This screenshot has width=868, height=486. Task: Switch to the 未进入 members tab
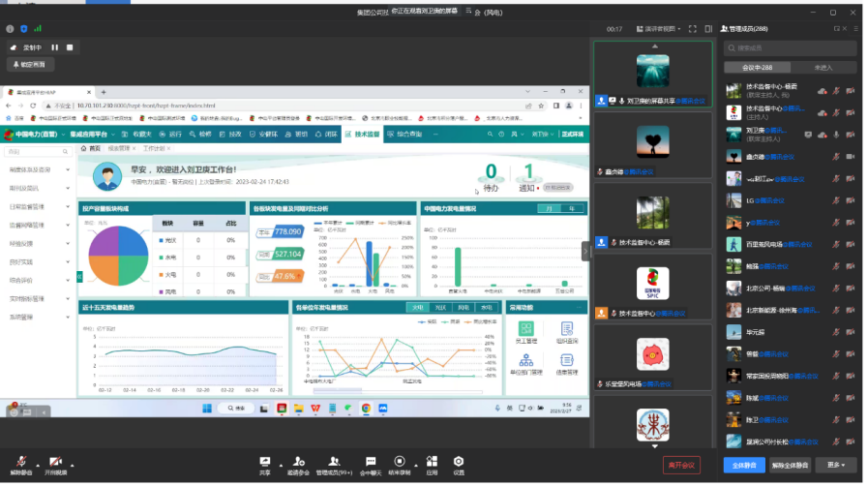[823, 67]
